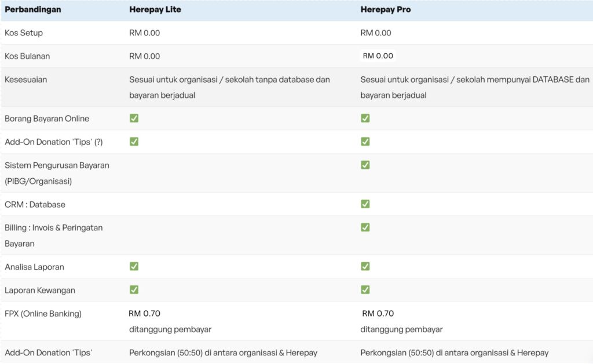Viewport: 593px width, 364px height.
Task: Click Herepay Pro checkmark for Borang Bayaran Online
Action: [x=365, y=118]
